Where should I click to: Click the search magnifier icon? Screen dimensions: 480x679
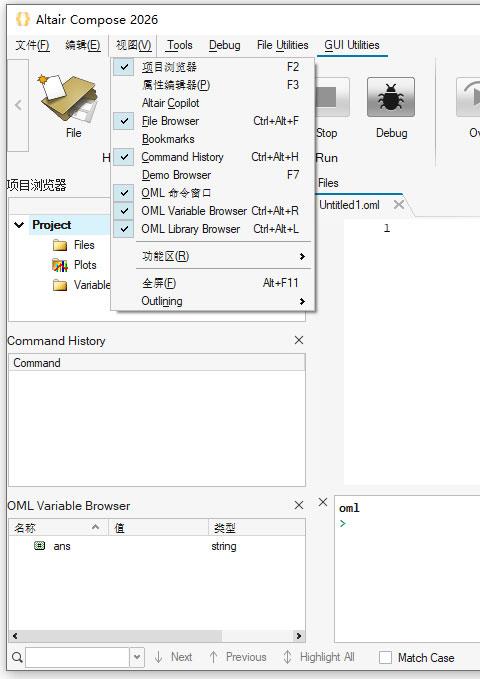pos(17,657)
